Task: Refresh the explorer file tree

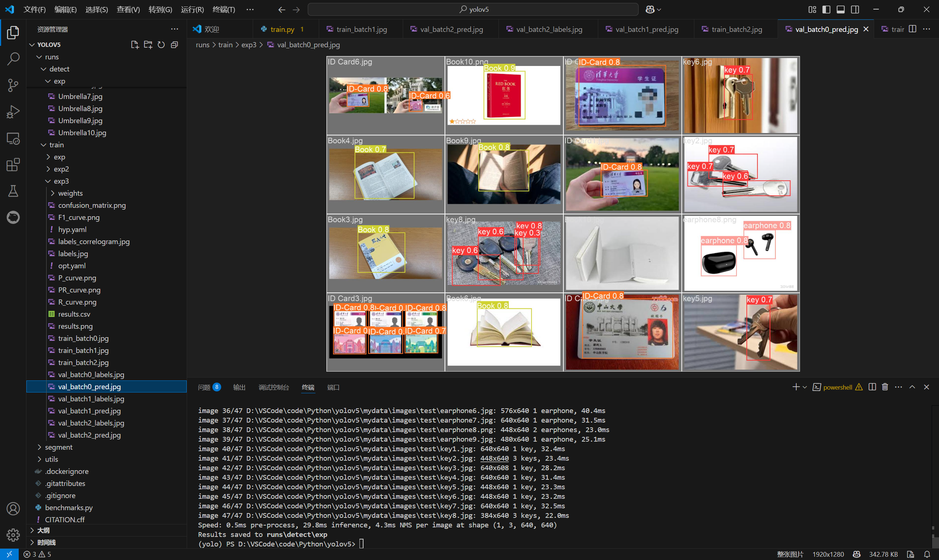Action: pos(161,45)
